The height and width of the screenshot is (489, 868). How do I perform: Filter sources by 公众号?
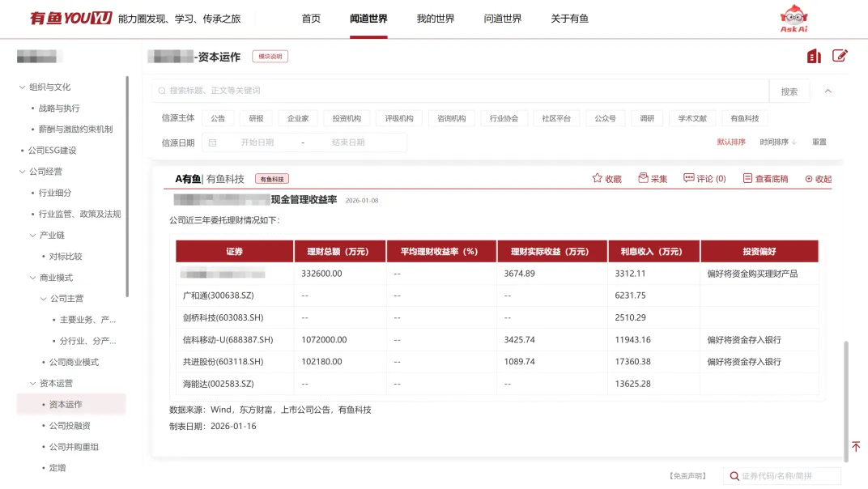[605, 118]
